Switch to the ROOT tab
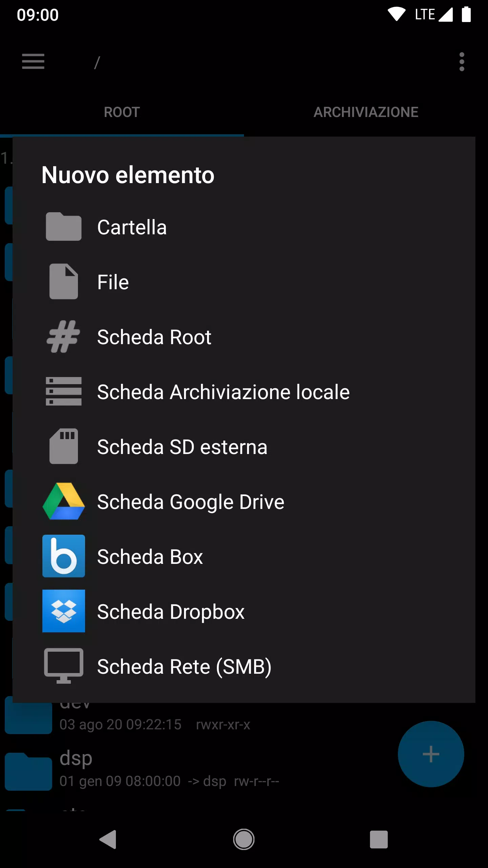Viewport: 488px width, 868px height. [122, 112]
